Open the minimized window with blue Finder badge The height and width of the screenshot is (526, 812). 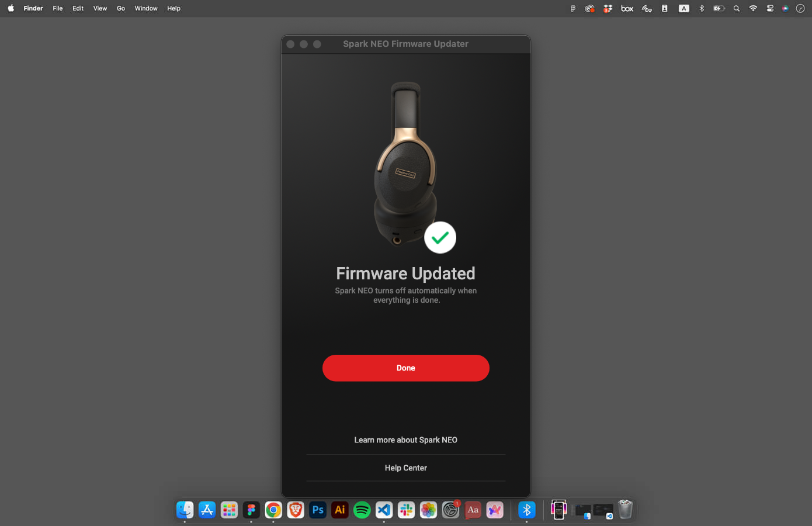tap(582, 511)
